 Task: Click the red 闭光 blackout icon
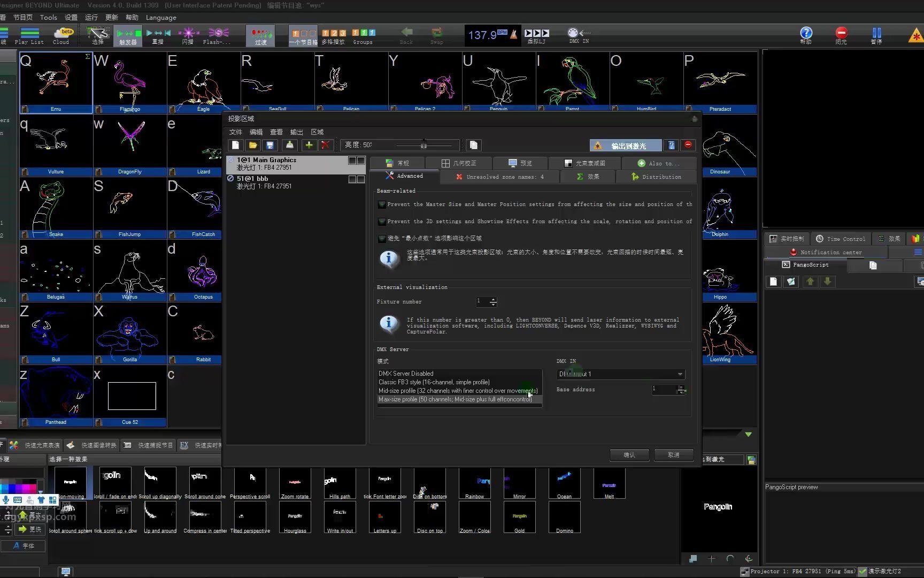click(x=841, y=35)
